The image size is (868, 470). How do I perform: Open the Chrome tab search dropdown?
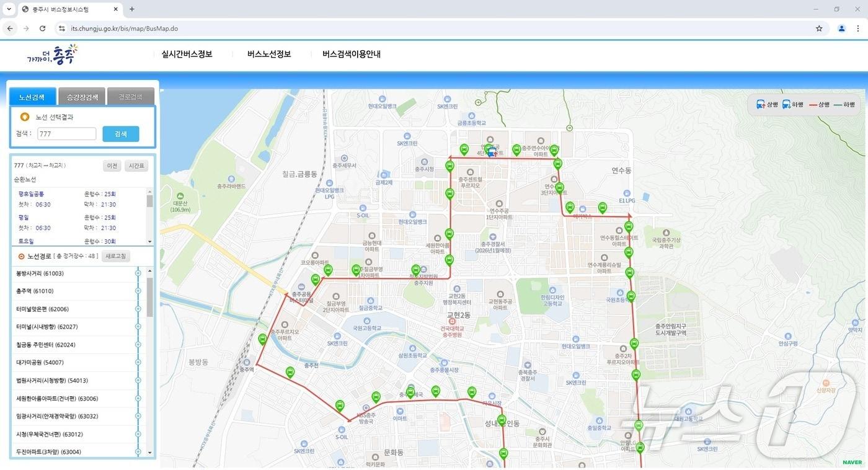pyautogui.click(x=9, y=9)
